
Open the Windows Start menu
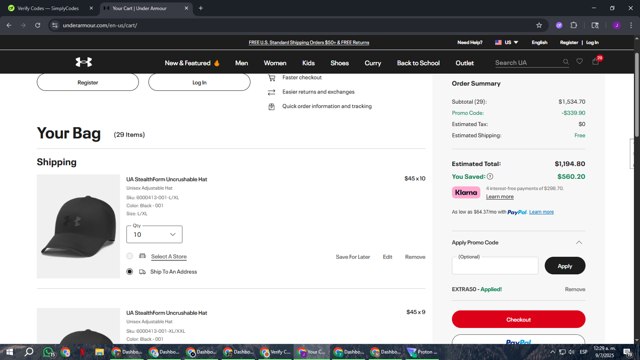point(9,352)
